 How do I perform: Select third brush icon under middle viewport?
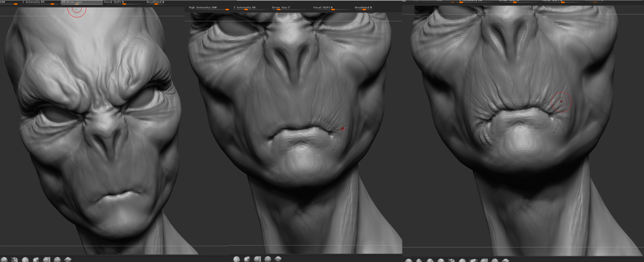click(x=257, y=259)
